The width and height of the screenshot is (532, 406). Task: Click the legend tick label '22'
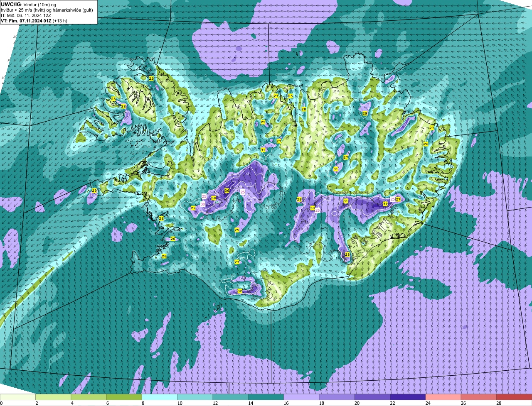392,403
